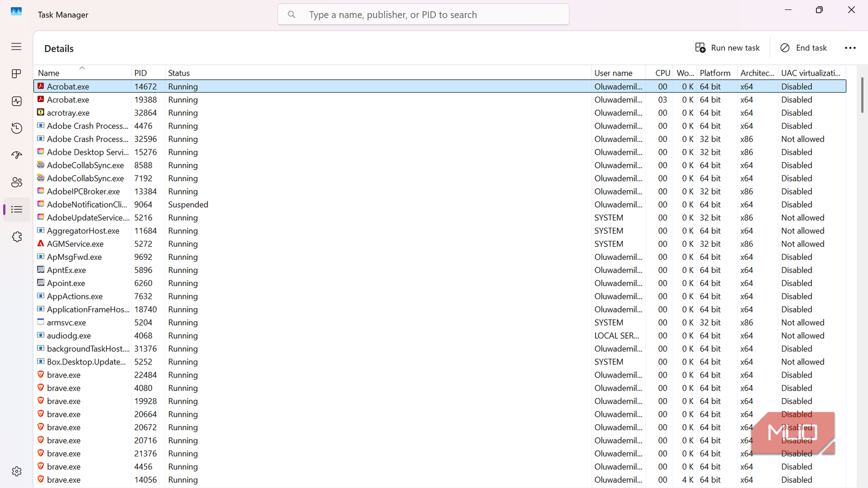Screen dimensions: 868x488
Task: Sort by the Name column header
Action: point(82,73)
